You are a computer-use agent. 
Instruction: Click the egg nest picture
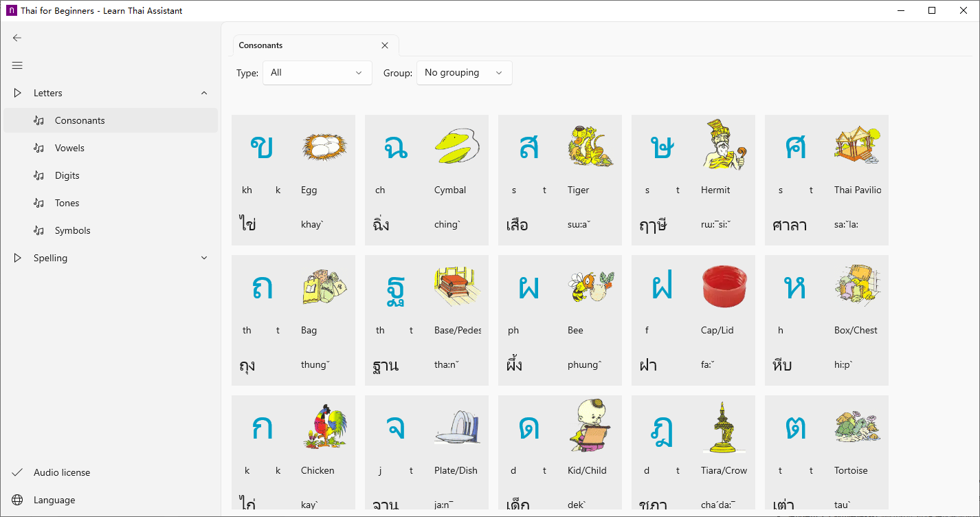pos(325,146)
